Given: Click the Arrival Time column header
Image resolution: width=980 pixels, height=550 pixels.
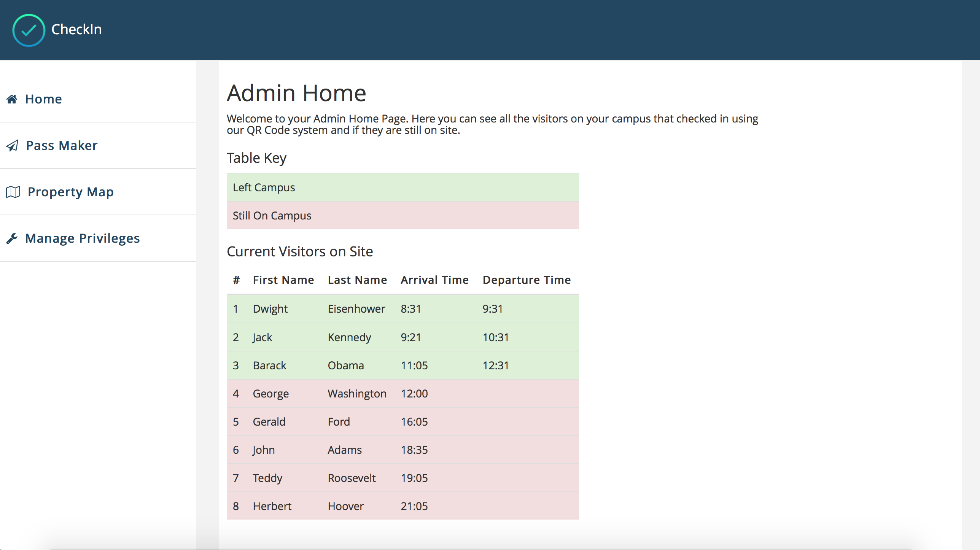Looking at the screenshot, I should tap(434, 280).
